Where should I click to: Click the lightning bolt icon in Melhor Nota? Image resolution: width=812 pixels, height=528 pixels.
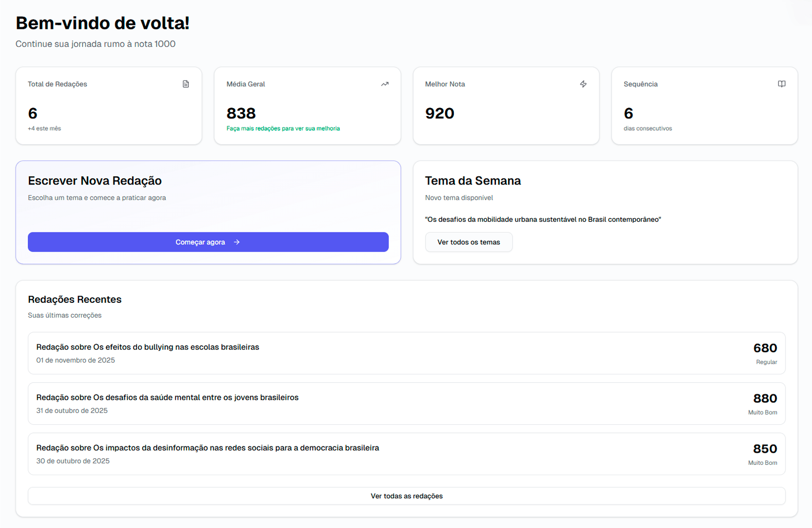[x=583, y=84]
